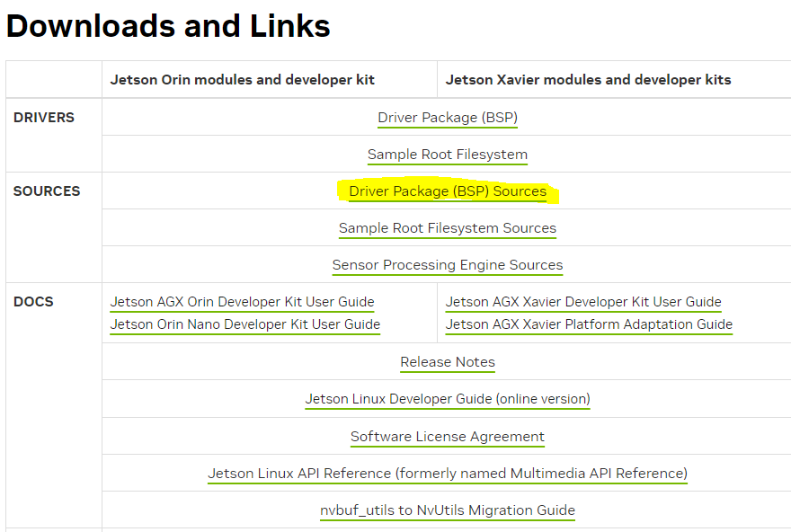Click the Jetson Xavier modules column header
The image size is (791, 532).
coord(588,80)
